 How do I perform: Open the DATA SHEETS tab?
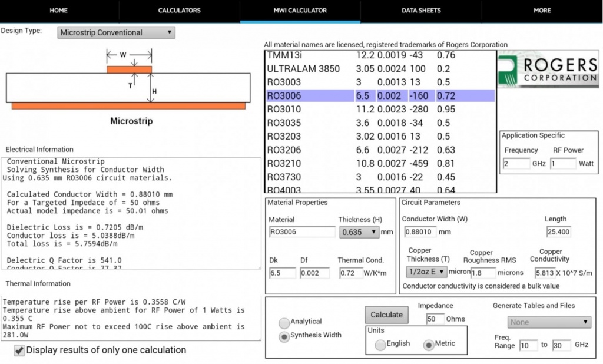(x=421, y=11)
